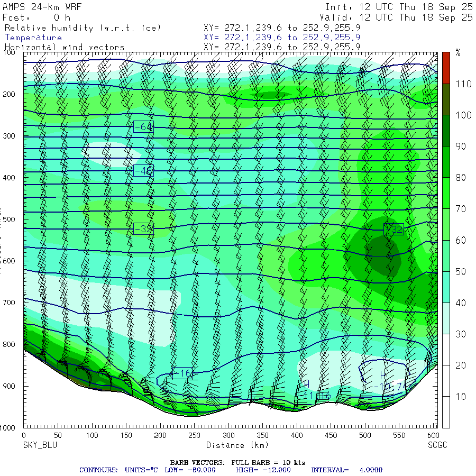The height and width of the screenshot is (476, 476).
Task: Click the red swatch above 110 on color bar
Action: click(446, 68)
